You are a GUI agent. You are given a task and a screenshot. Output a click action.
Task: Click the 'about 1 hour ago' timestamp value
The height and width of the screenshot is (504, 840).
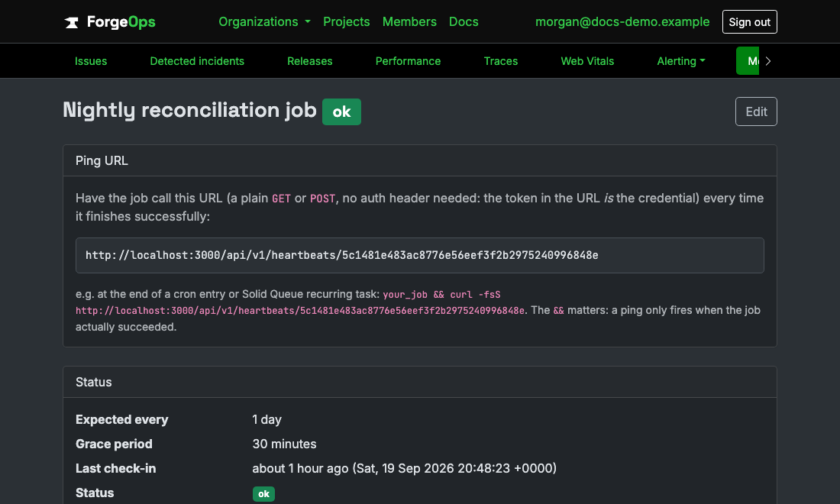coord(405,469)
